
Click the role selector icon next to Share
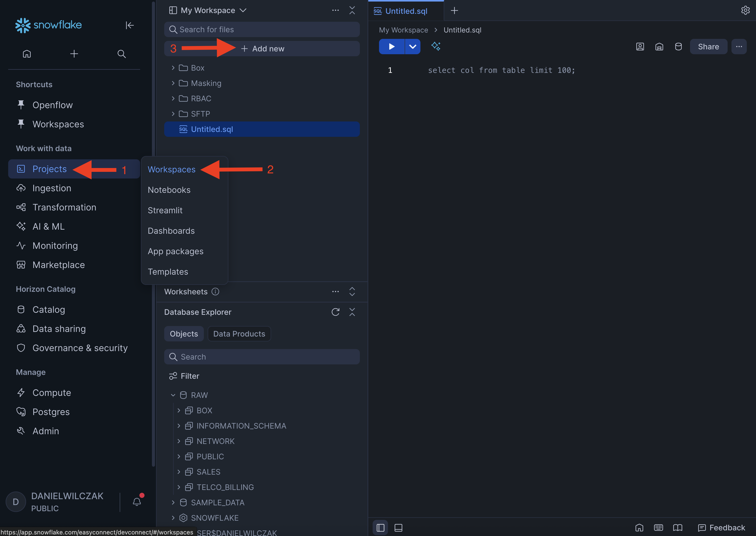pyautogui.click(x=640, y=47)
